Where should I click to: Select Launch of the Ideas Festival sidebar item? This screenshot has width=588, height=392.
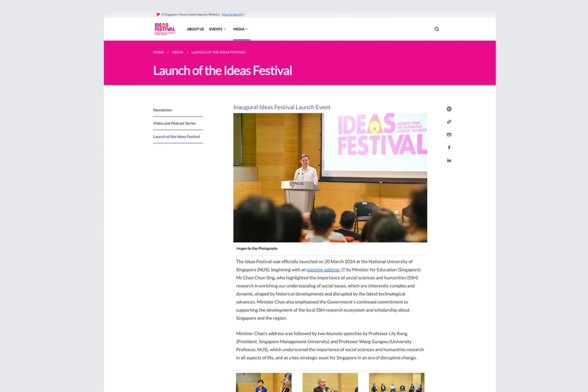click(176, 137)
